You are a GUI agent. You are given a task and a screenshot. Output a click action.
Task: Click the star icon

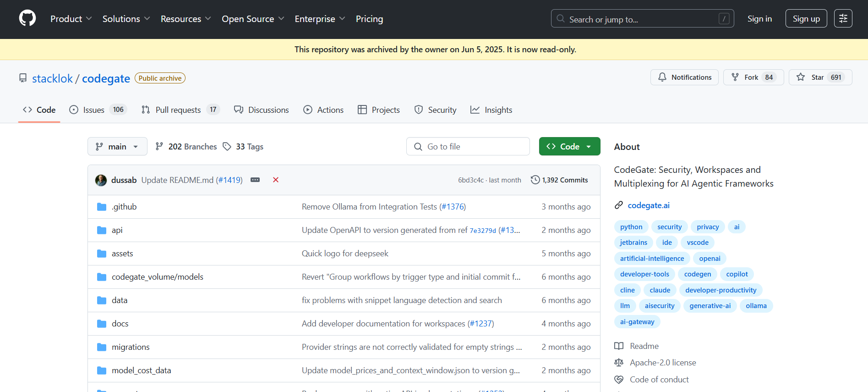point(801,77)
